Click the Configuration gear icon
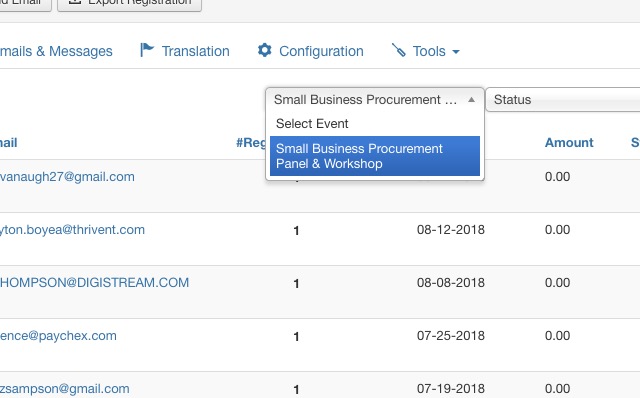This screenshot has height=398, width=640. (264, 50)
